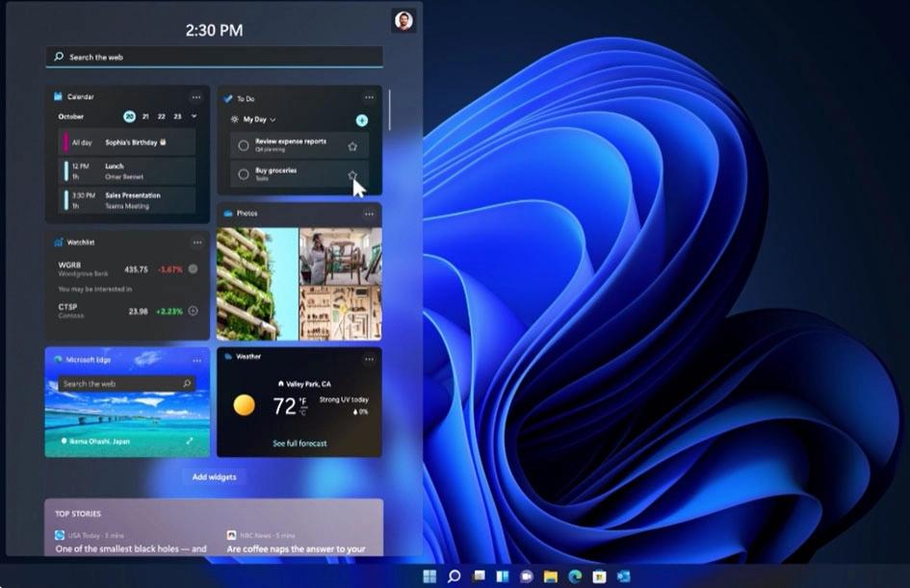Add a new To Do task with plus icon
The width and height of the screenshot is (910, 588).
[x=361, y=120]
